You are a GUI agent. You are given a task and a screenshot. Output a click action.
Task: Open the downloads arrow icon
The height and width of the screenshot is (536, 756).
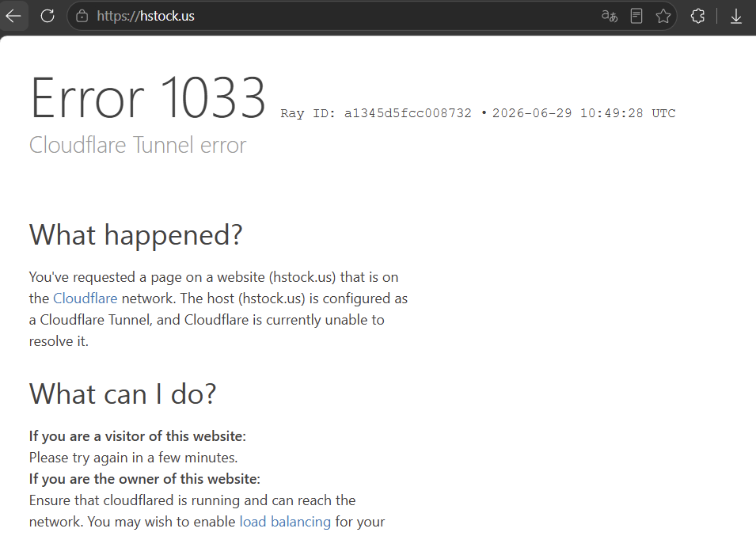pos(735,16)
